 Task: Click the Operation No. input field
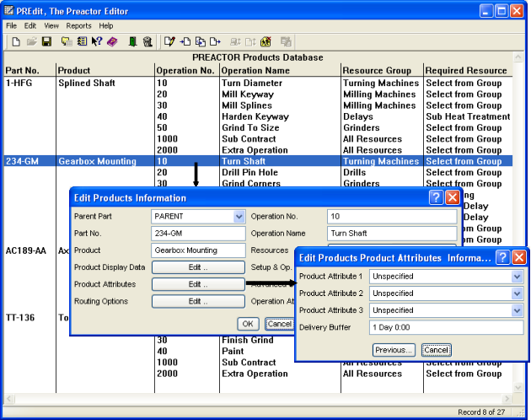point(392,217)
